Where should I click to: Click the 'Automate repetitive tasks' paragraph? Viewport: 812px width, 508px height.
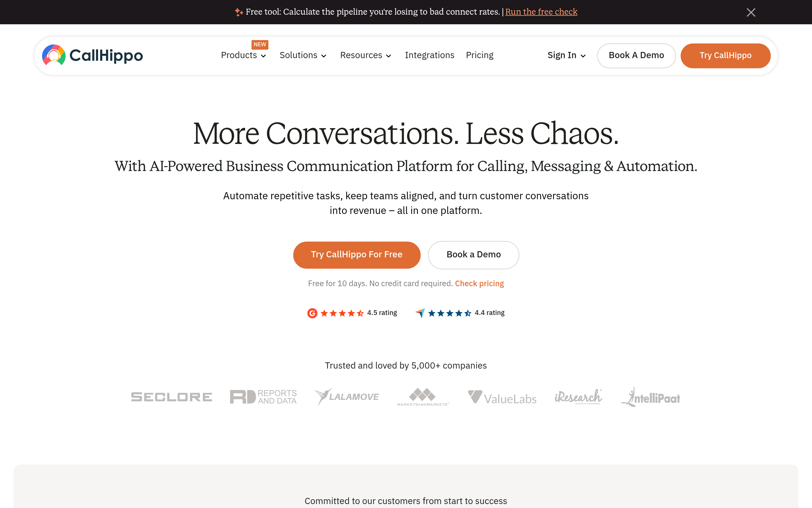(x=406, y=203)
